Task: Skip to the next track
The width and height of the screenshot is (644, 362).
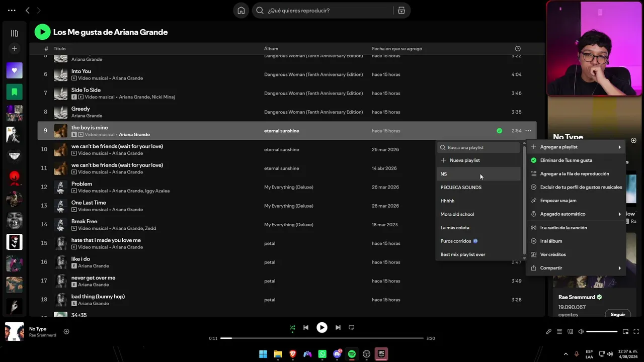Action: 338,327
